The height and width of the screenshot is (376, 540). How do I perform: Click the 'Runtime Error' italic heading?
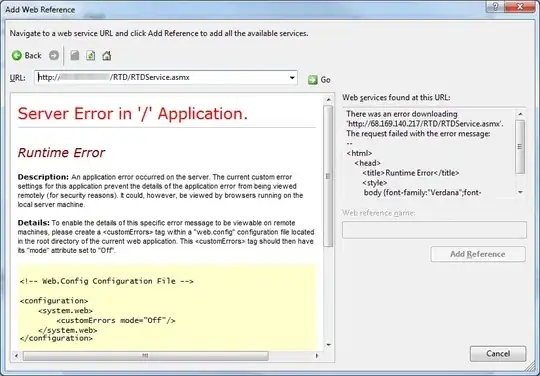(61, 153)
